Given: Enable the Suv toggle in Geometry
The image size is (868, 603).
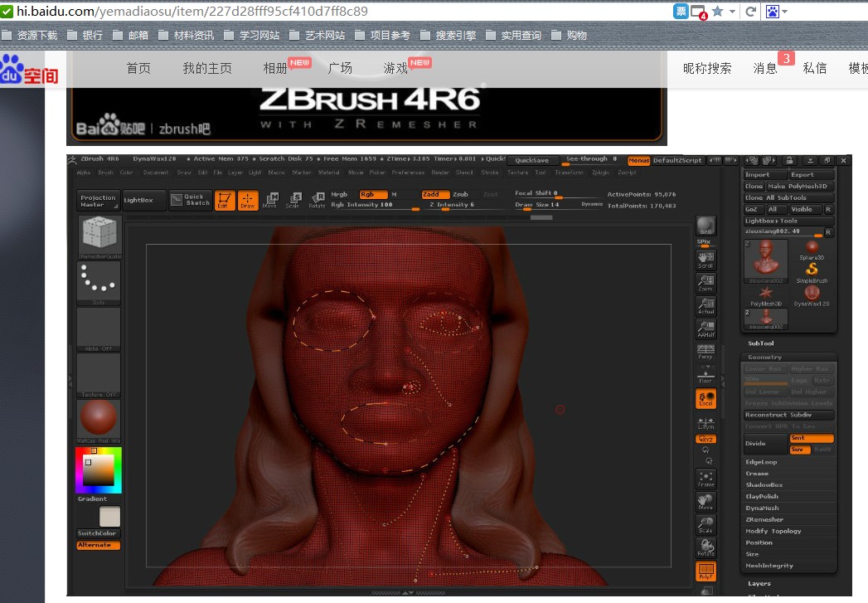Looking at the screenshot, I should click(x=799, y=448).
